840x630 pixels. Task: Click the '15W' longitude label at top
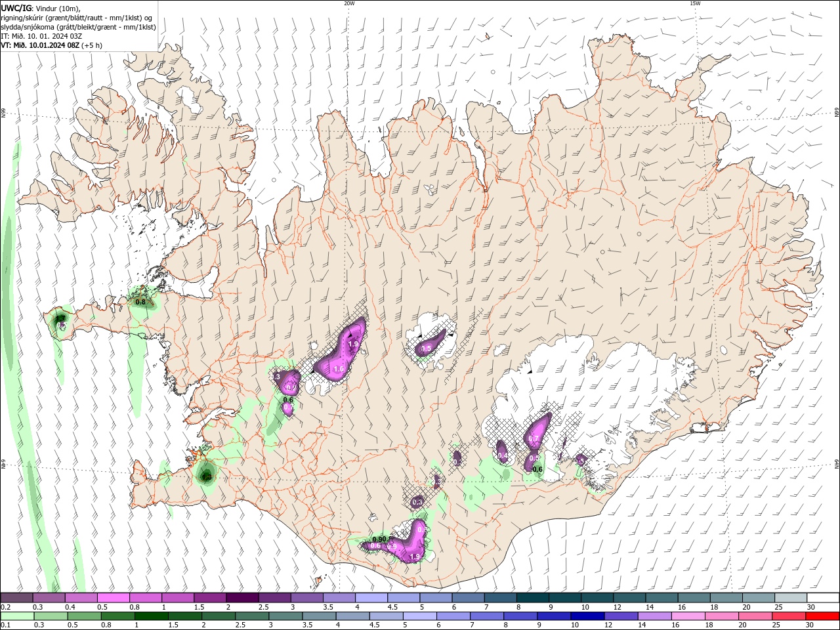coord(695,3)
